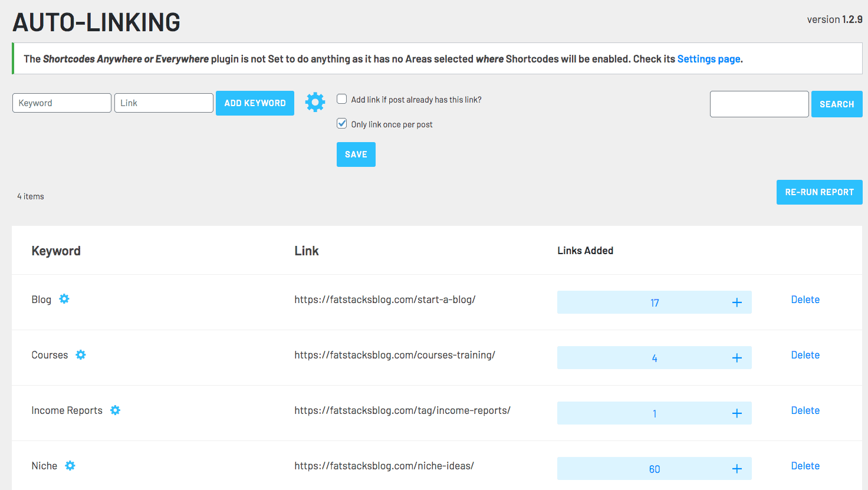Click the Link input field
This screenshot has height=490, width=868.
pos(163,103)
